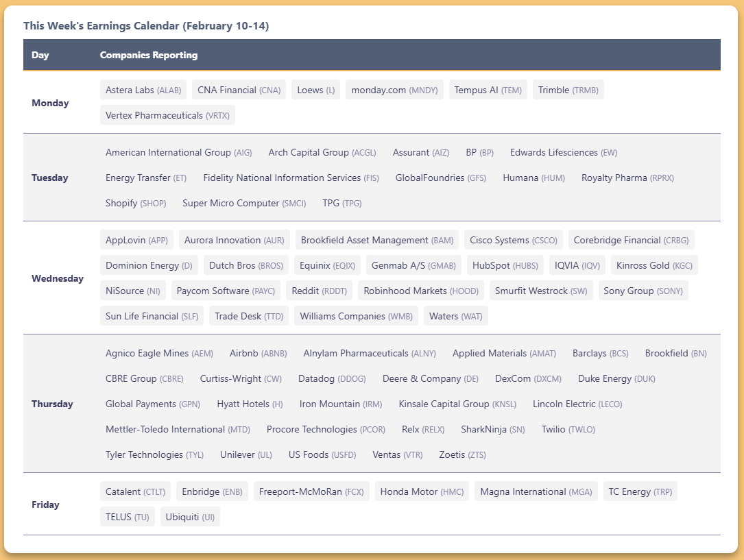This screenshot has height=560, width=744.
Task: Click Tempus AI (TEM) tag
Action: 488,90
